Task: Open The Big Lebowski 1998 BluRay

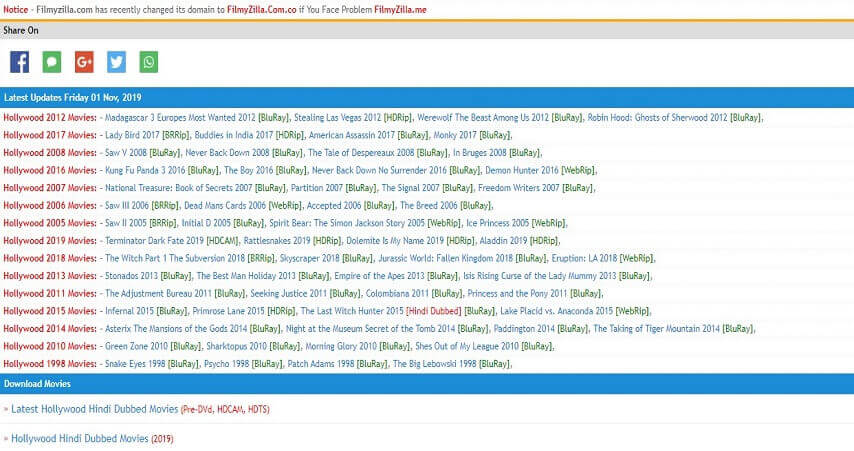Action: 452,364
